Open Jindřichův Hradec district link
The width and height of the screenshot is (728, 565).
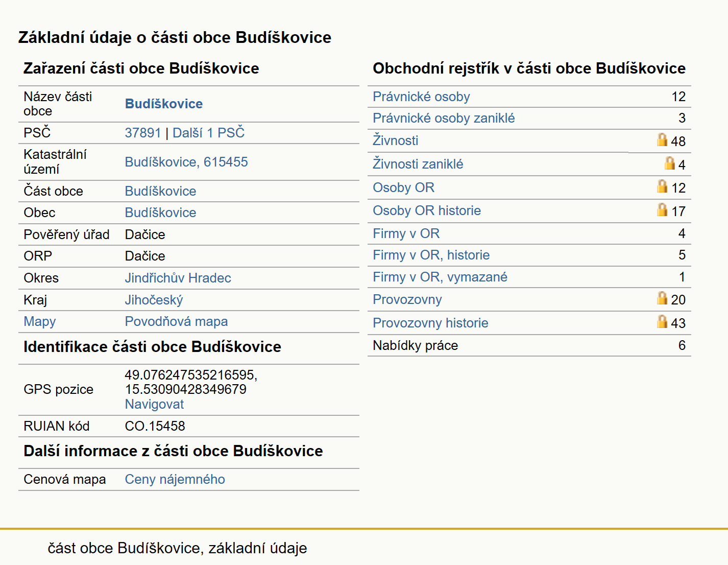(178, 278)
